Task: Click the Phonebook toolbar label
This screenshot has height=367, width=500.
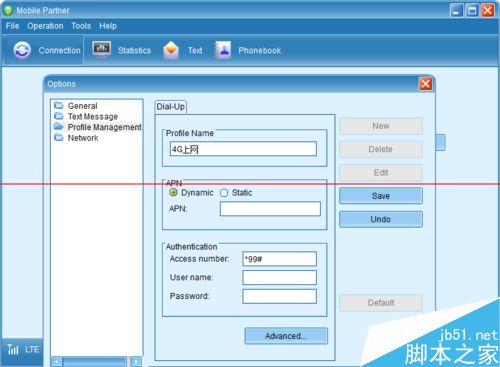Action: 260,50
